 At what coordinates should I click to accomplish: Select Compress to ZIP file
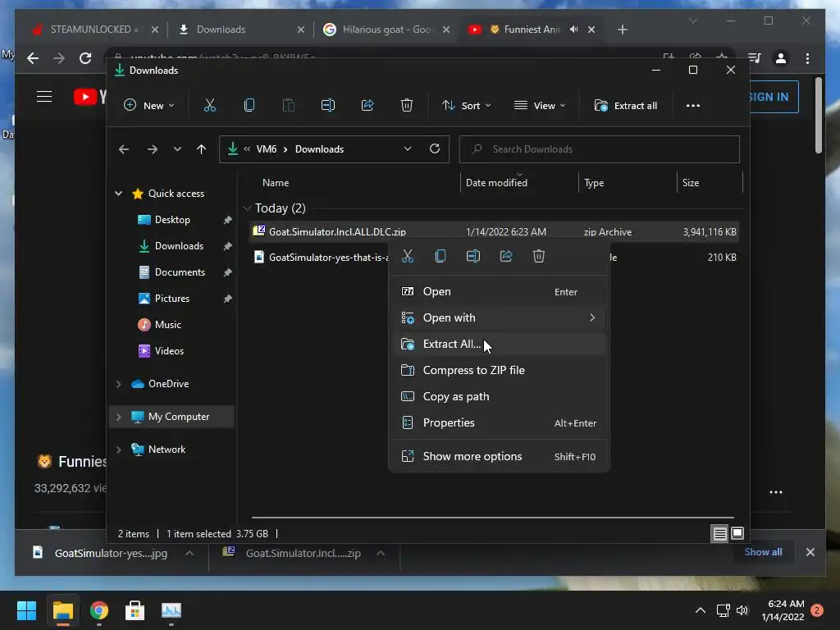click(x=500, y=370)
